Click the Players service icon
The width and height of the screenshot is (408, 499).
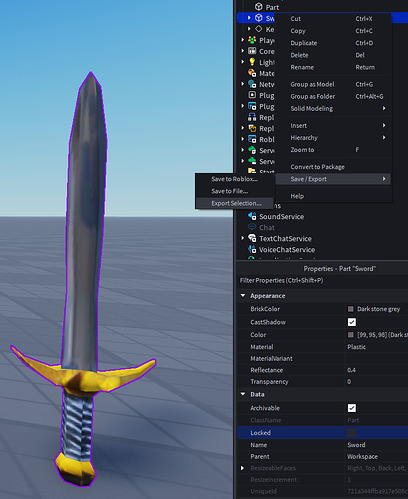tap(252, 40)
